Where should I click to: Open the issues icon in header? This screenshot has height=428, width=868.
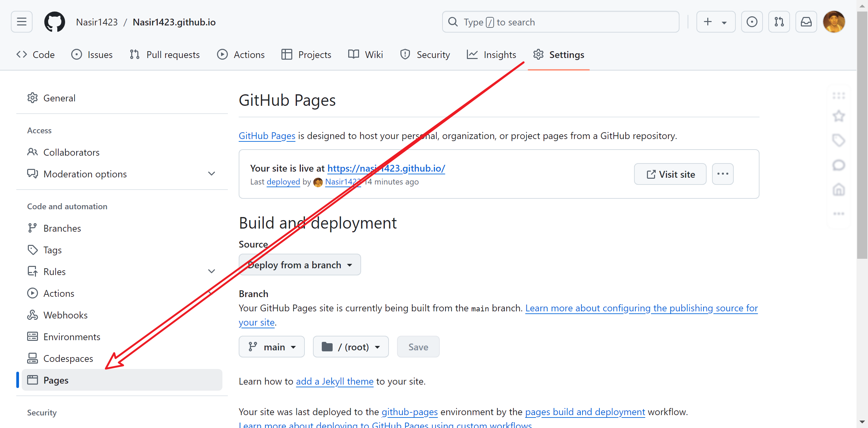coord(752,22)
